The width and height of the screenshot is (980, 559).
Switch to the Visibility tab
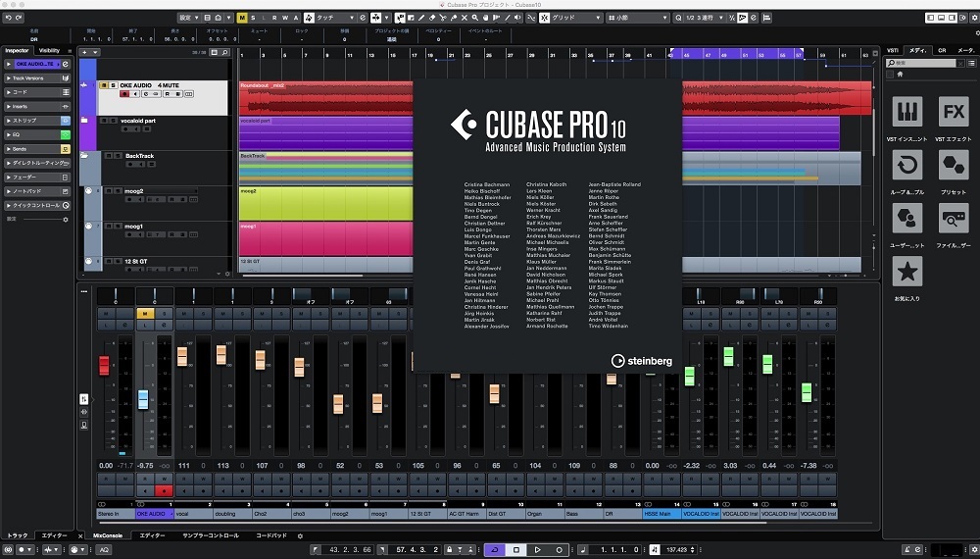click(x=49, y=51)
